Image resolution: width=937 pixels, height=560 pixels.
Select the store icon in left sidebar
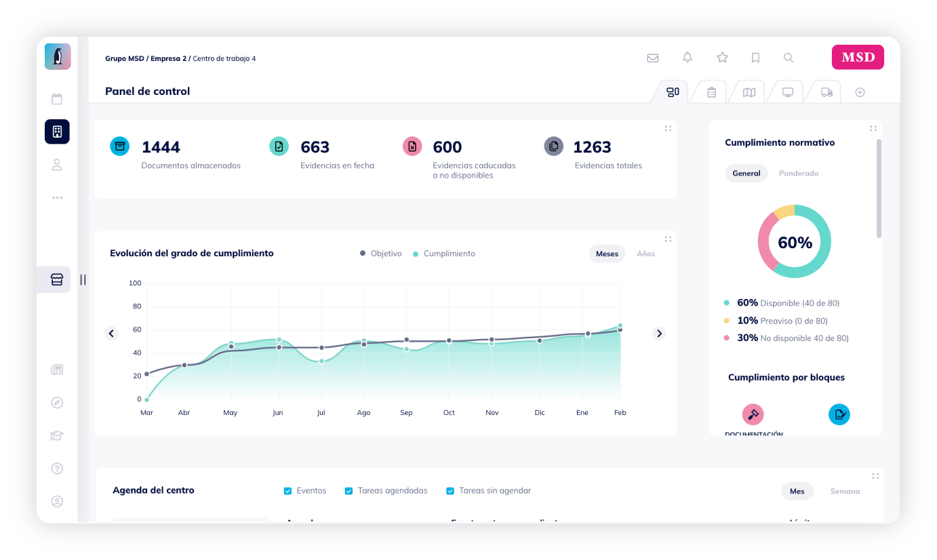point(57,279)
